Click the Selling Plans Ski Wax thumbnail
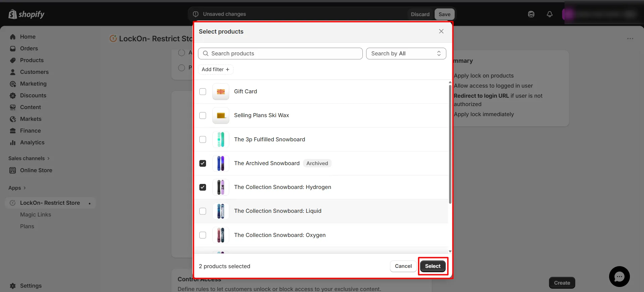Viewport: 644px width, 292px height. [221, 115]
